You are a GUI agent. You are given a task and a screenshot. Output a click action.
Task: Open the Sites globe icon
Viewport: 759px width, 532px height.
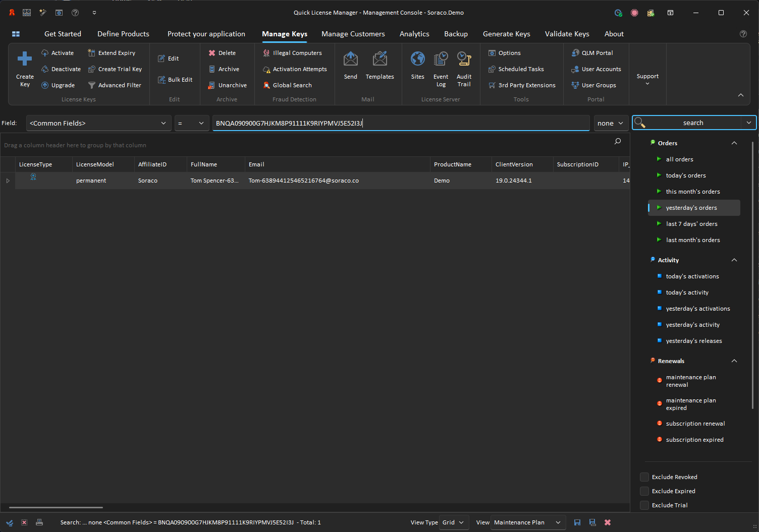click(417, 60)
